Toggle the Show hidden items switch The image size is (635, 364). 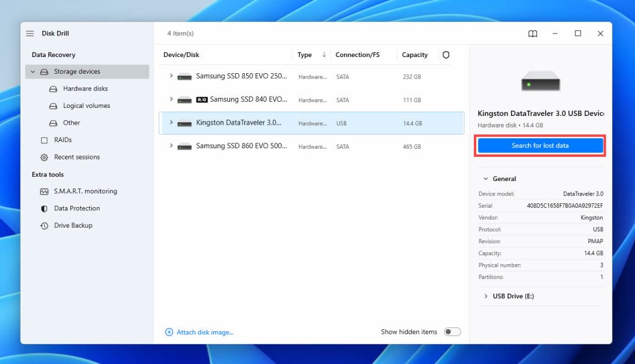tap(452, 332)
